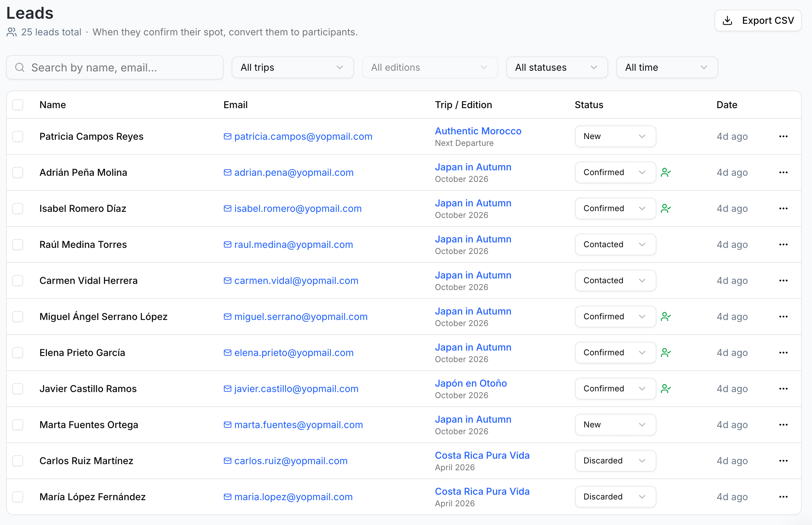The image size is (812, 525).
Task: Click the Export CSV button
Action: pyautogui.click(x=758, y=20)
